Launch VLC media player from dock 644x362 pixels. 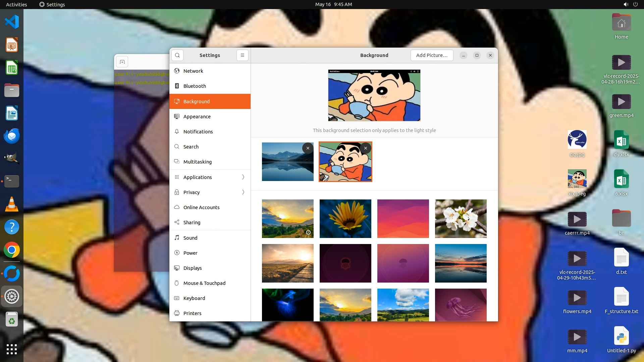point(12,204)
